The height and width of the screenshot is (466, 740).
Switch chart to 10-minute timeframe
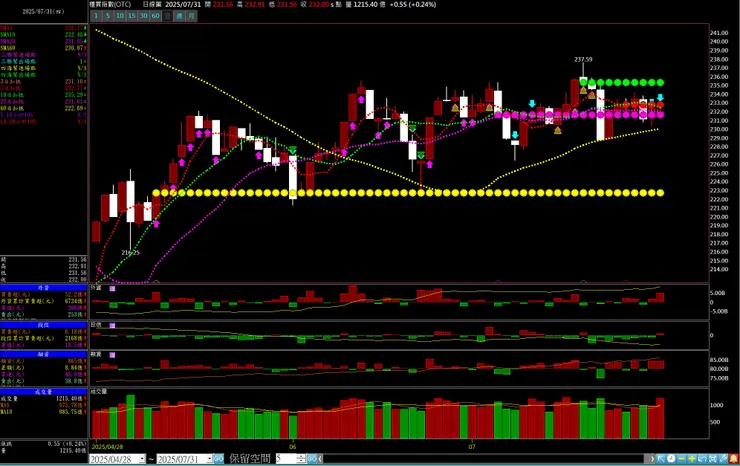click(120, 16)
